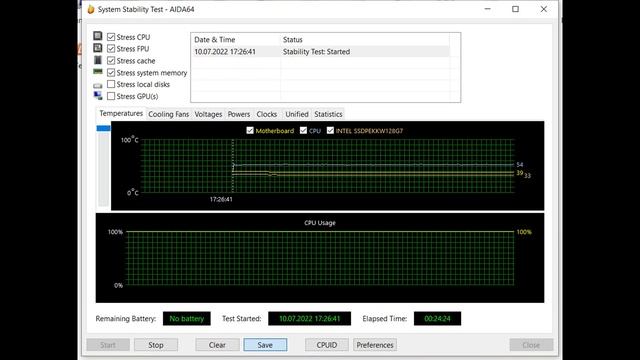The width and height of the screenshot is (640, 360).
Task: Hide Motherboard temperature line in graph
Action: tap(250, 130)
